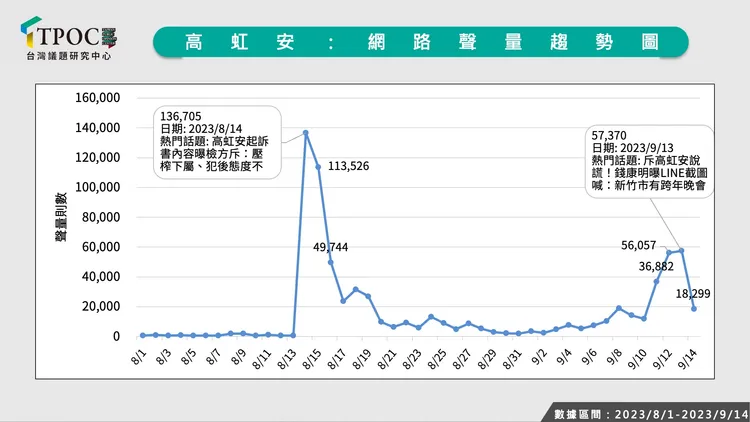
Task: Click x-axis date label 9/8
Action: (614, 357)
